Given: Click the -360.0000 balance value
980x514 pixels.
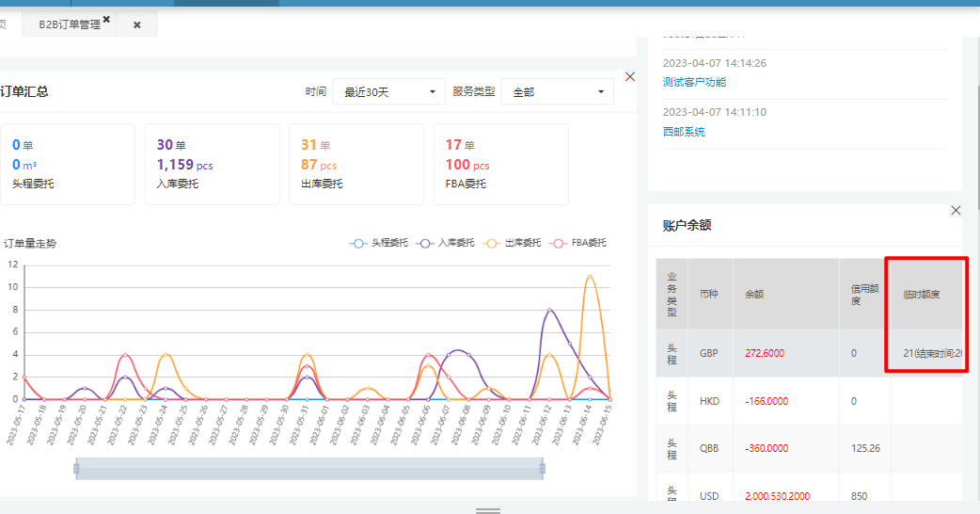Looking at the screenshot, I should point(767,448).
